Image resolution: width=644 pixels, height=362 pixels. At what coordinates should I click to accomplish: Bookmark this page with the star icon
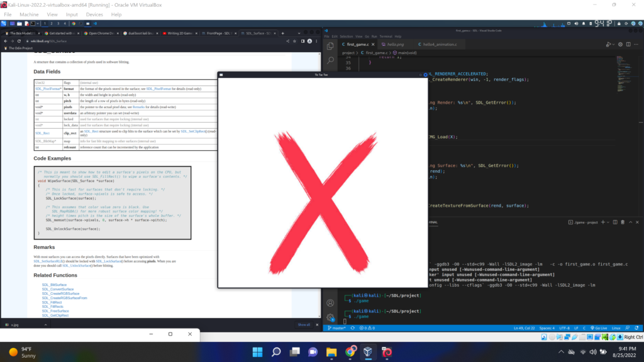[294, 41]
